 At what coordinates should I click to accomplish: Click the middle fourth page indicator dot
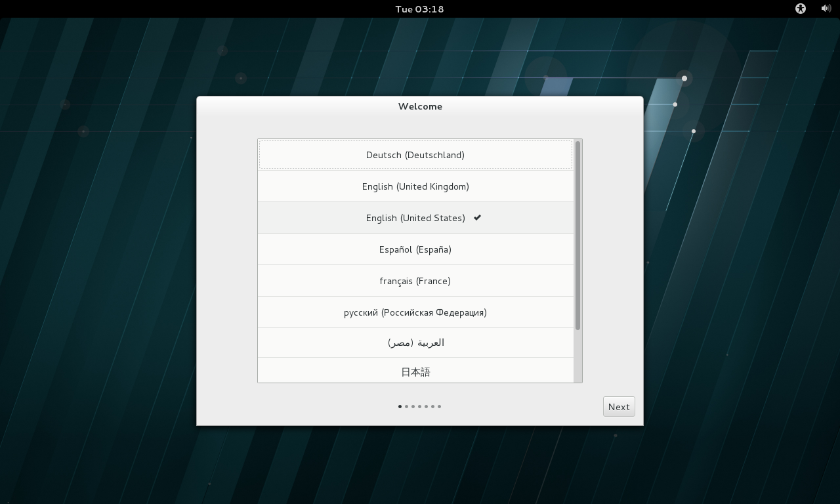point(419,407)
